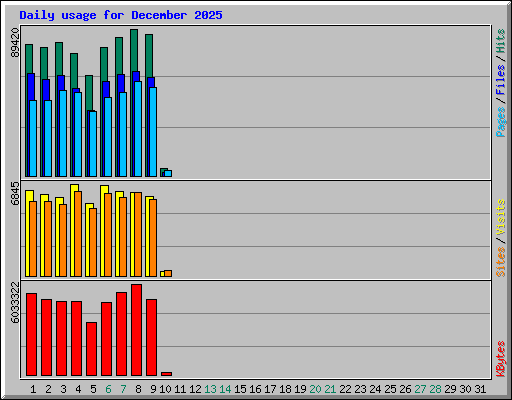This screenshot has width=512, height=400.
Task: Click day label 15 on the axis
Action: coord(240,389)
